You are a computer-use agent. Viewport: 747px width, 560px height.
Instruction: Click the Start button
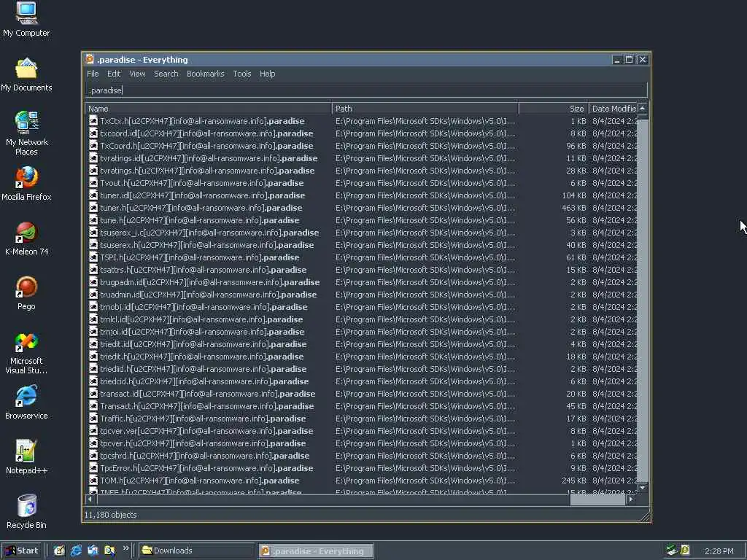click(x=22, y=551)
